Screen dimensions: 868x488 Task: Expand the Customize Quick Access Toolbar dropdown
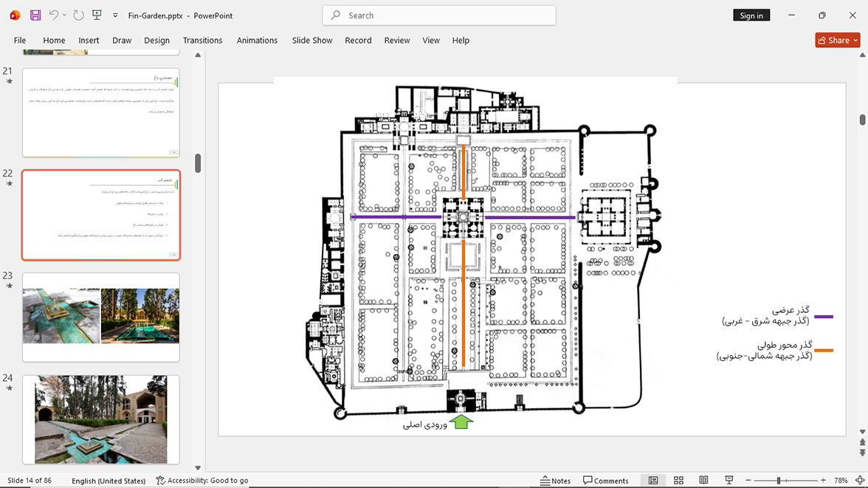coord(115,16)
